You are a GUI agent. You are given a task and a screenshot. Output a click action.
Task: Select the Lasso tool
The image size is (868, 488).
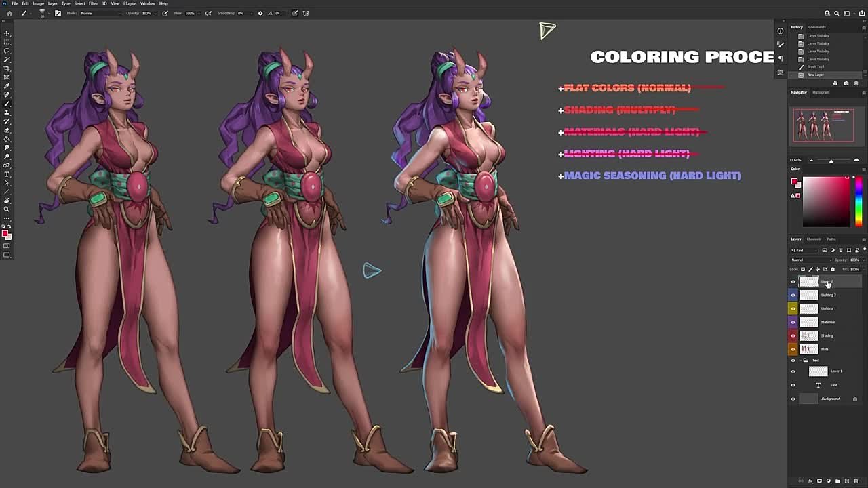[7, 51]
